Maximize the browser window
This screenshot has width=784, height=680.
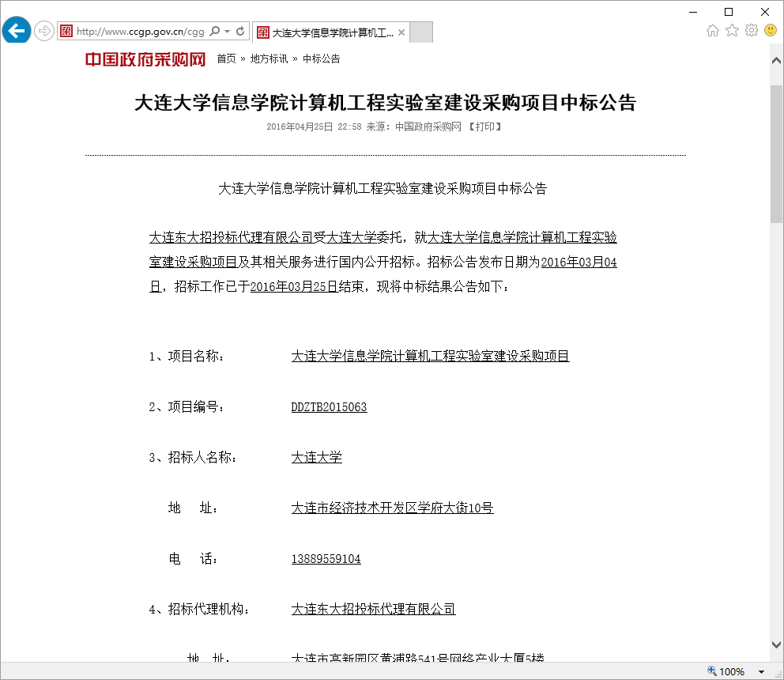pos(729,12)
